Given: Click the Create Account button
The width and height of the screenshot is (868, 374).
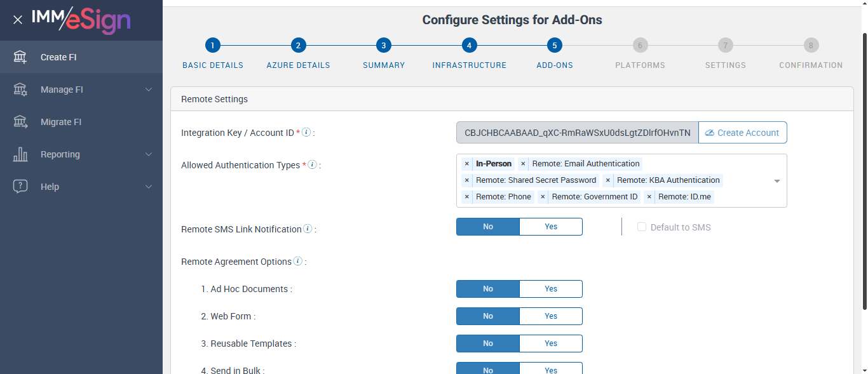Looking at the screenshot, I should pyautogui.click(x=742, y=133).
